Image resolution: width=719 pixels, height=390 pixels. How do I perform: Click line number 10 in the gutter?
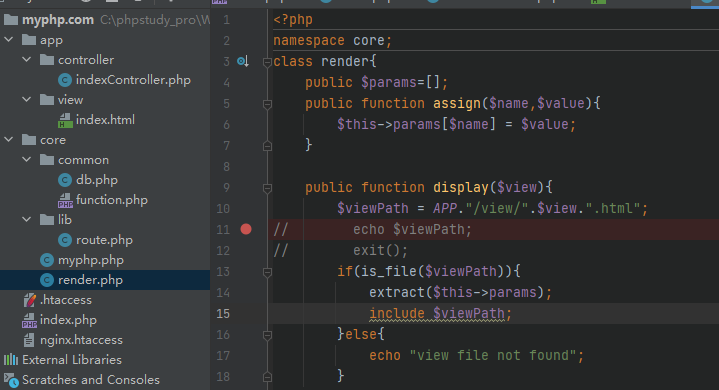[x=223, y=209]
